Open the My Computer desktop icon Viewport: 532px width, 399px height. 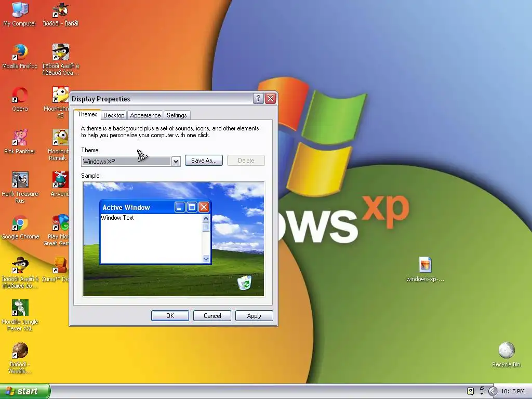20,14
